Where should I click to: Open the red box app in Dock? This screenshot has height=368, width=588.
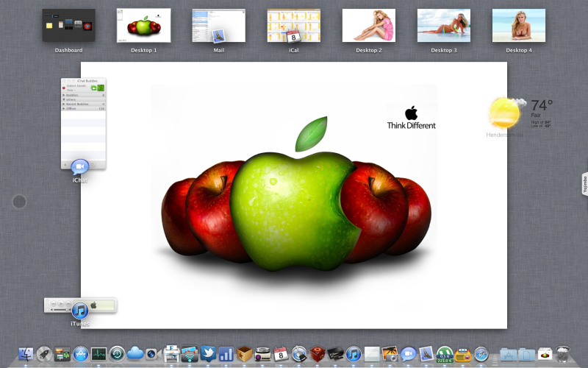click(318, 354)
